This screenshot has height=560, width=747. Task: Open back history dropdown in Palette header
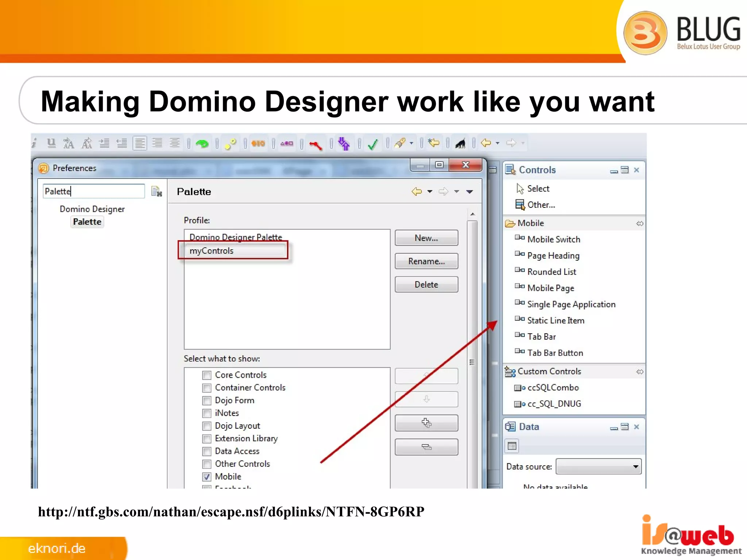(430, 191)
